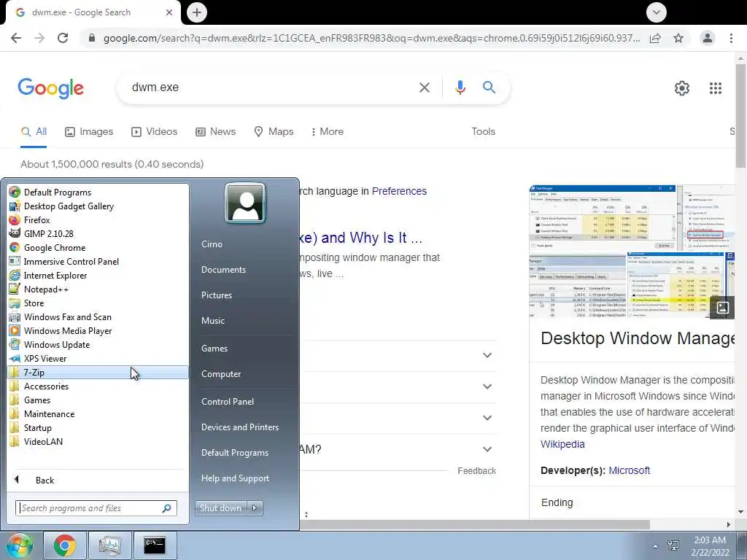747x560 pixels.
Task: Open the Chrome profile avatar menu
Action: point(708,38)
